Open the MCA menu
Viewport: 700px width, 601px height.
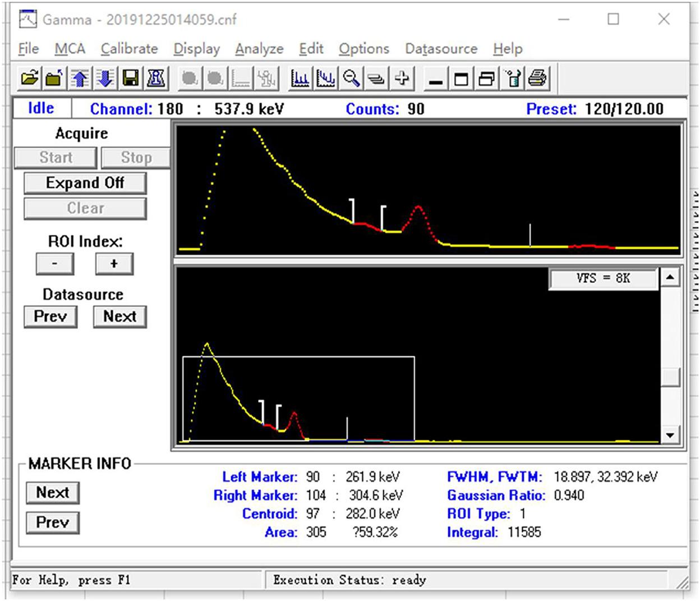pyautogui.click(x=70, y=49)
